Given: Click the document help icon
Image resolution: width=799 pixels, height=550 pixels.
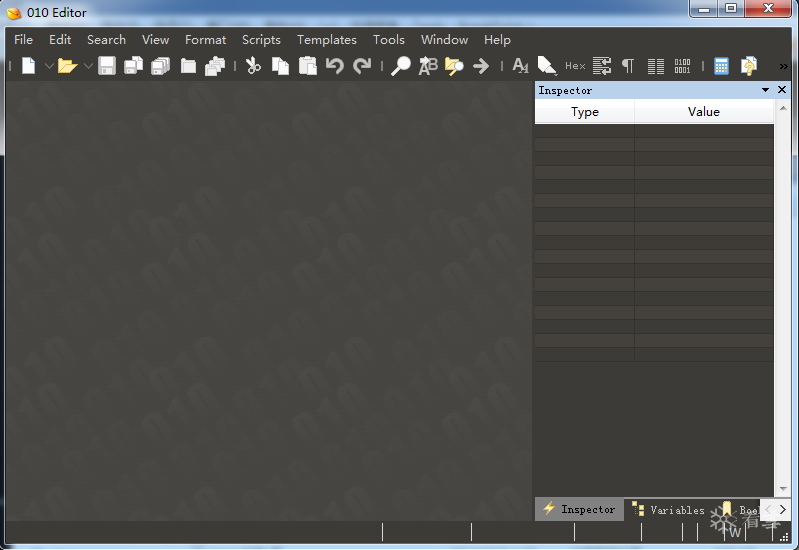Looking at the screenshot, I should pyautogui.click(x=749, y=66).
